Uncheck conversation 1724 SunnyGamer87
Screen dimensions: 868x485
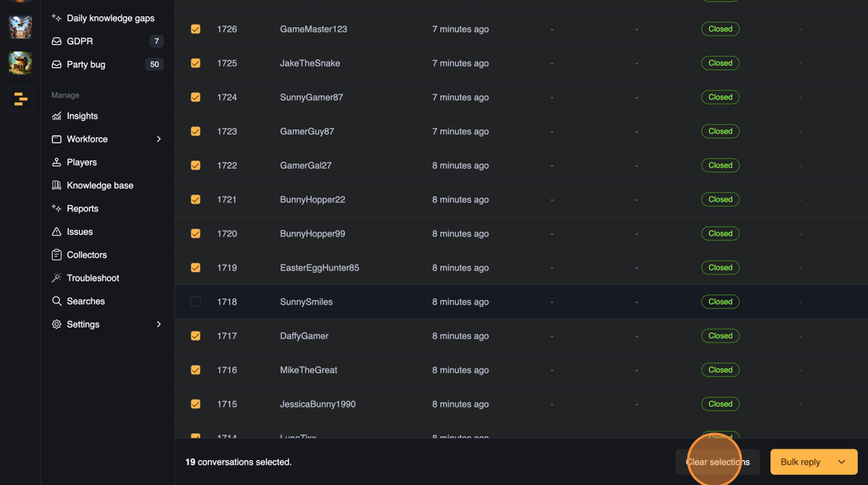[195, 98]
